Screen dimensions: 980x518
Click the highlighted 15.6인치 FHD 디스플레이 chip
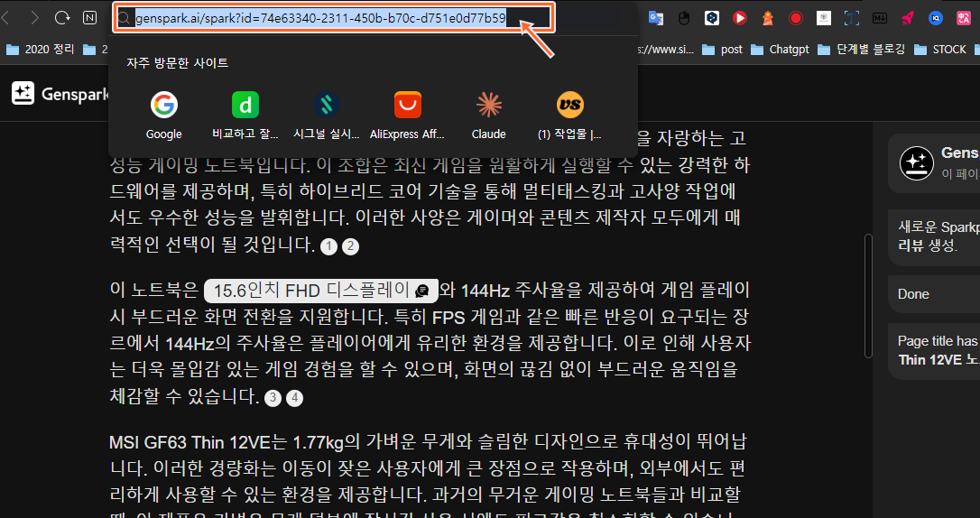[x=321, y=291]
